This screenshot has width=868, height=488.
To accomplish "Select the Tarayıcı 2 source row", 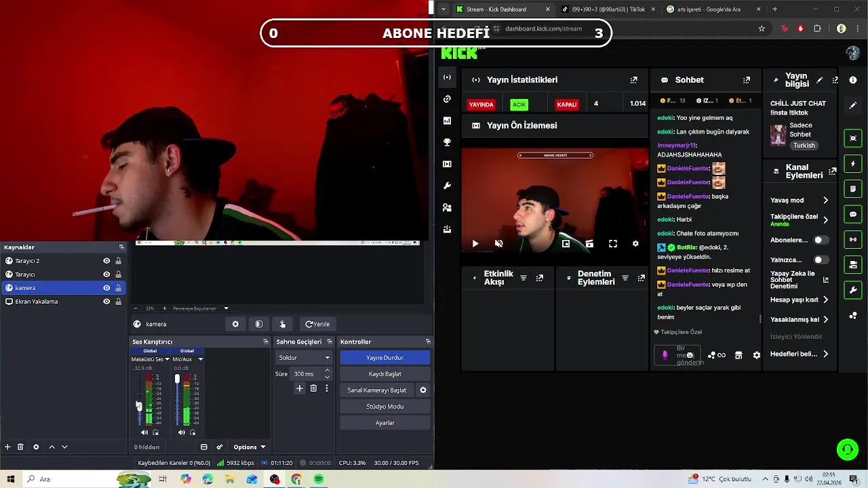I will 64,261.
